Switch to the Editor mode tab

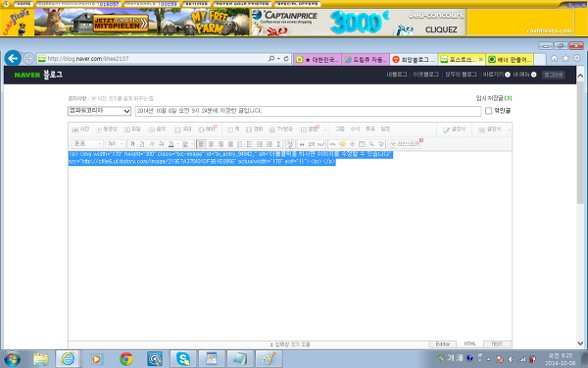[443, 344]
